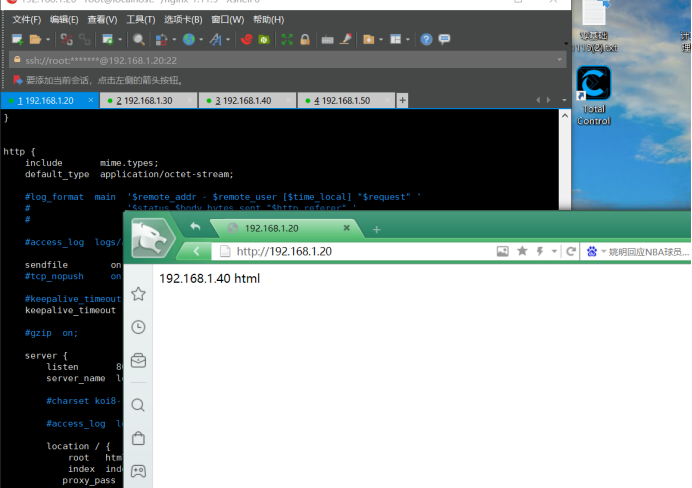The height and width of the screenshot is (488, 692).
Task: Click the Baidu paw search engine icon
Action: (x=592, y=252)
